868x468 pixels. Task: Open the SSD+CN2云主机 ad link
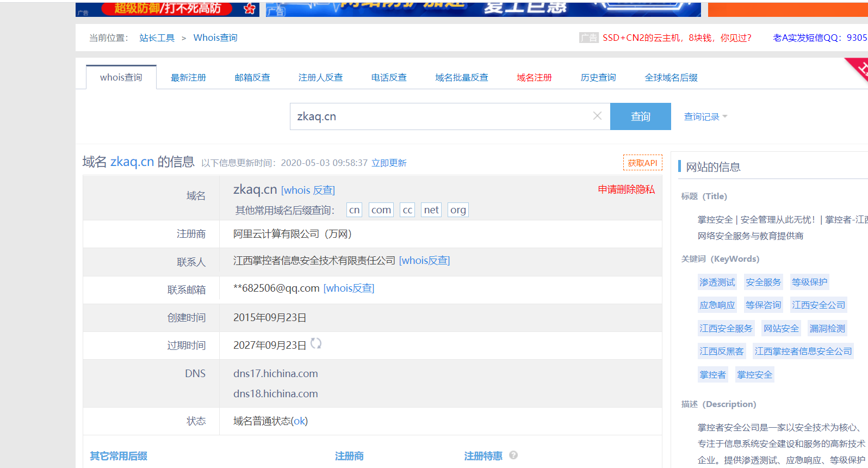(x=677, y=38)
